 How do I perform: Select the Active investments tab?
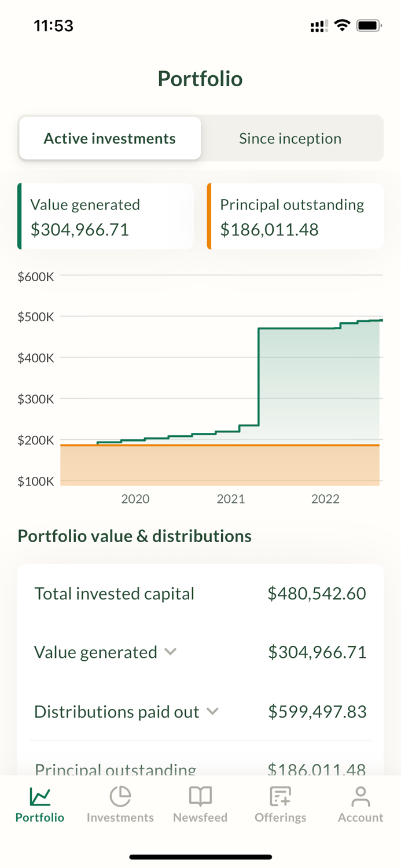coord(109,138)
